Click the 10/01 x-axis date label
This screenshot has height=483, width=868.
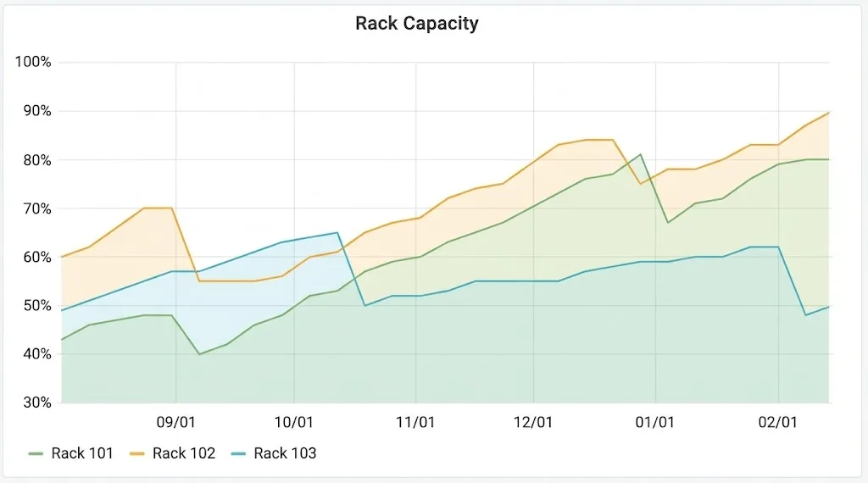(294, 421)
